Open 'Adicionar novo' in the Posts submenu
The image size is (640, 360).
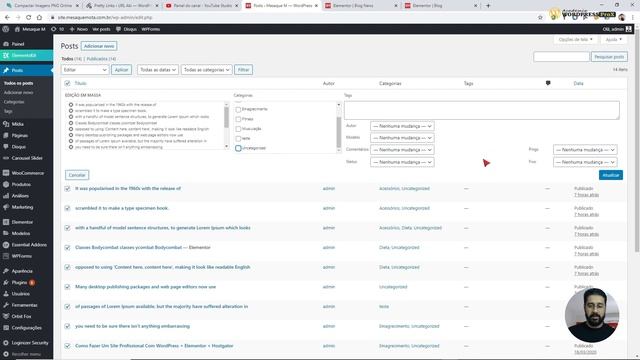point(18,93)
